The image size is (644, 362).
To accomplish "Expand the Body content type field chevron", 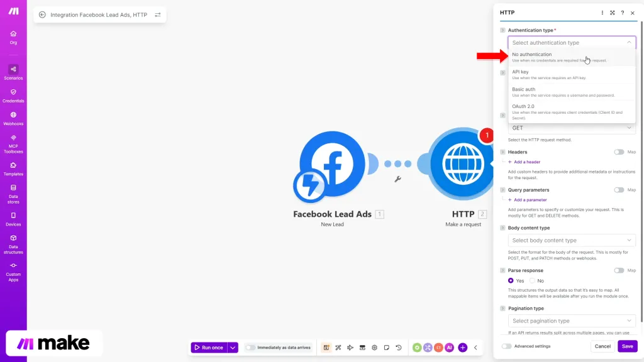I will coord(502,228).
